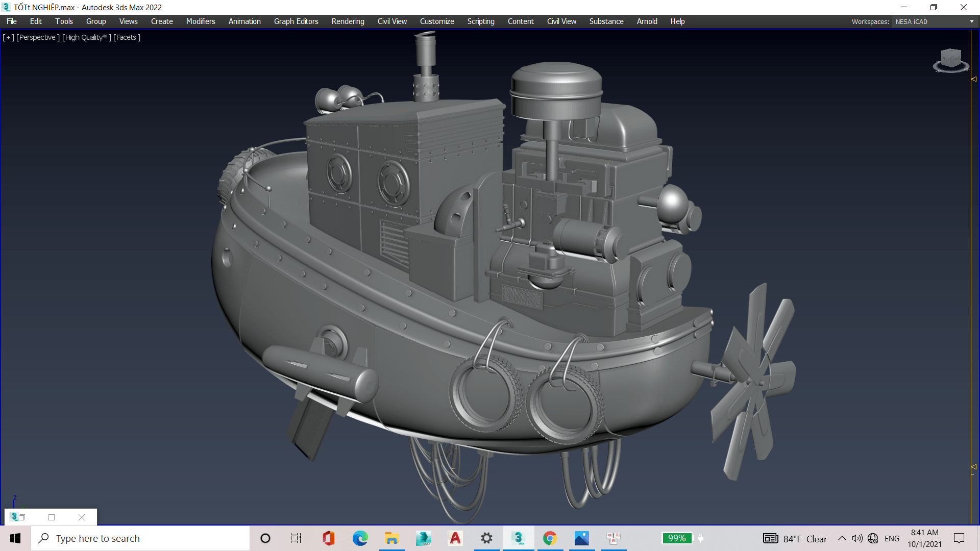Open Windows Settings gear in the taskbar
This screenshot has width=980, height=551.
[x=486, y=538]
